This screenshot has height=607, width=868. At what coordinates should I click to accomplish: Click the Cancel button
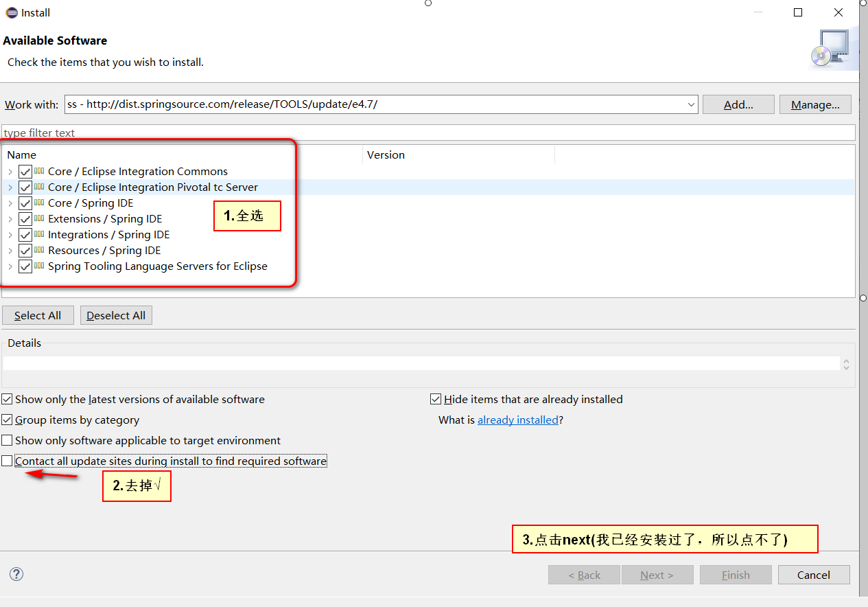[x=814, y=575]
